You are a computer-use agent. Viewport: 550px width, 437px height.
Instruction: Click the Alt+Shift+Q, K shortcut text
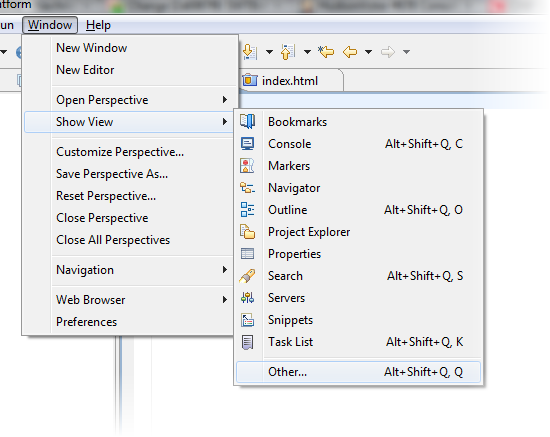424,342
